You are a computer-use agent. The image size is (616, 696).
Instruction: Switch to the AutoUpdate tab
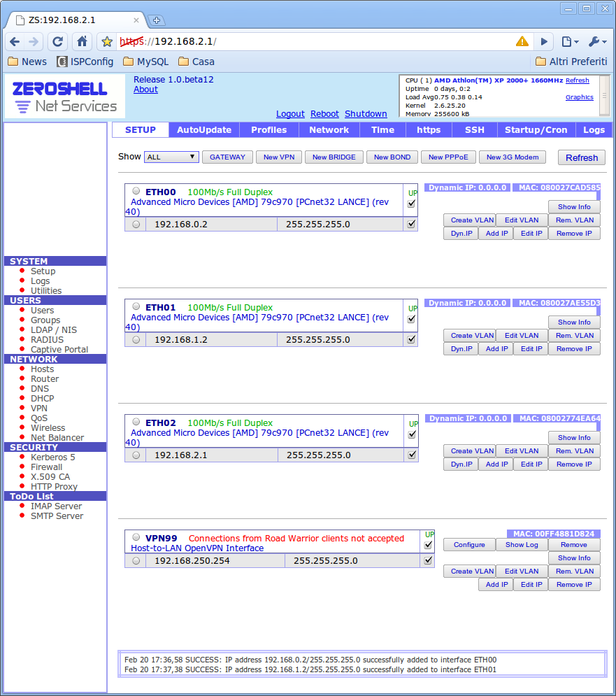tap(204, 130)
